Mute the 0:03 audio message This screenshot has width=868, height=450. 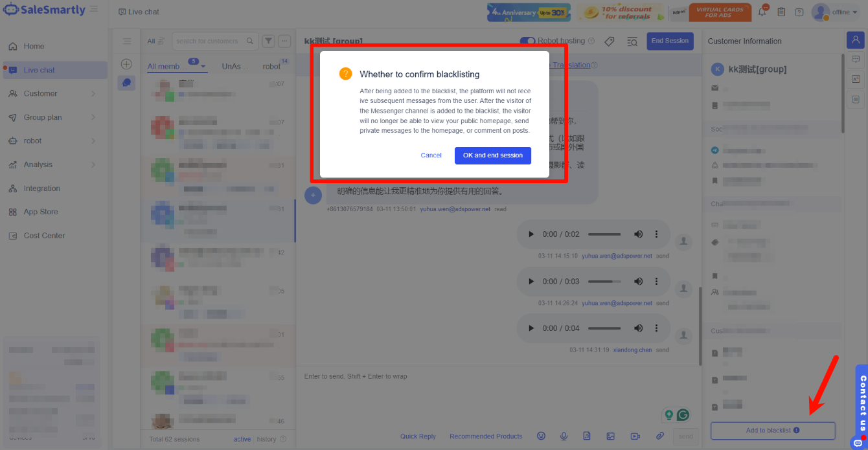point(638,282)
